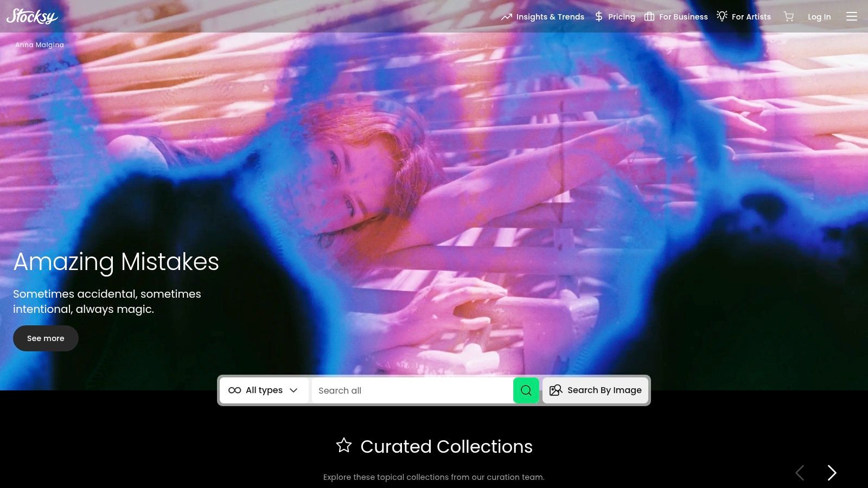Click the Amazing Mistakes headline

pyautogui.click(x=116, y=262)
